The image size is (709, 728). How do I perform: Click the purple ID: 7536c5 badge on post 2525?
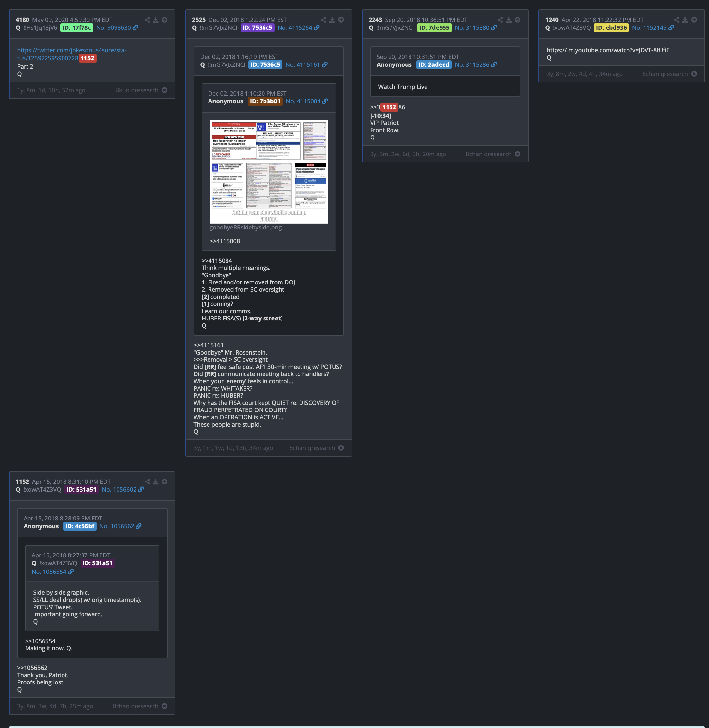(257, 27)
